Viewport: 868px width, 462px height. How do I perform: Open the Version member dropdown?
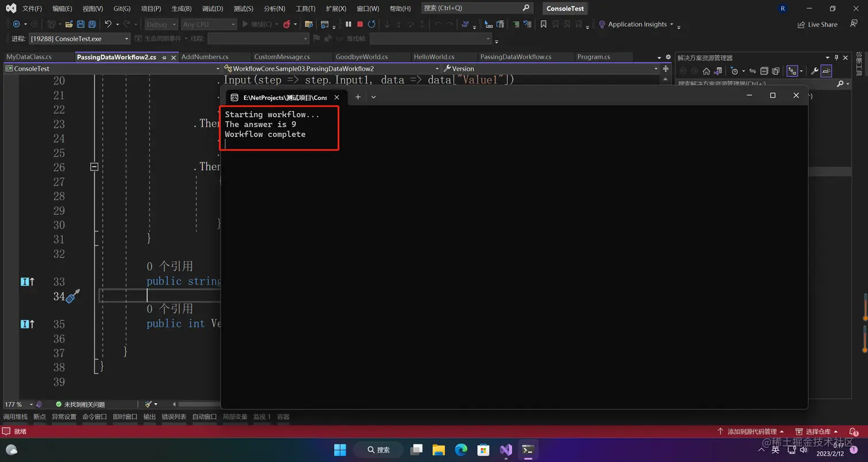coord(551,68)
